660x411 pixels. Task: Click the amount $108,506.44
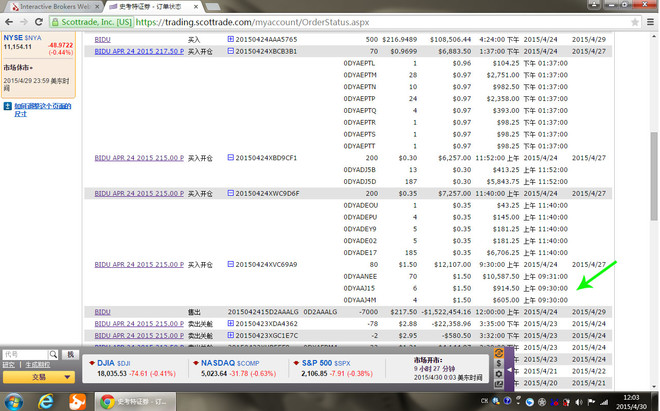click(x=450, y=40)
